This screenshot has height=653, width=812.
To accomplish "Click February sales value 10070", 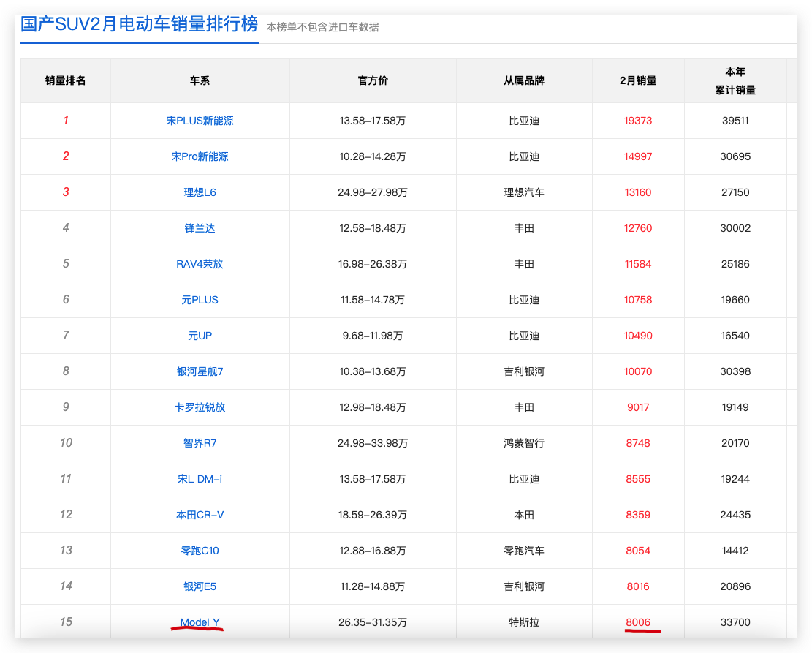I will pos(637,371).
